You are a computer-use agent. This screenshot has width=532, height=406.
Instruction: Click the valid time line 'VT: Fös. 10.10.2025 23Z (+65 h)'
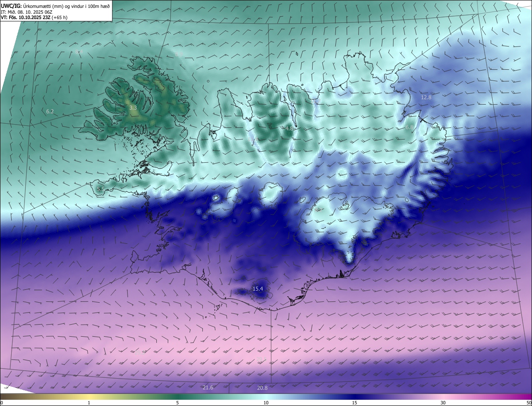tap(34, 17)
